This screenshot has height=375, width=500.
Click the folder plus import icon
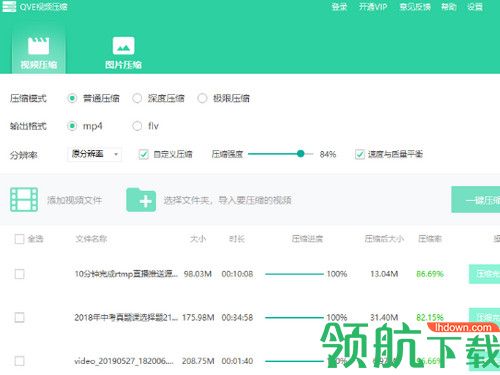click(x=141, y=200)
